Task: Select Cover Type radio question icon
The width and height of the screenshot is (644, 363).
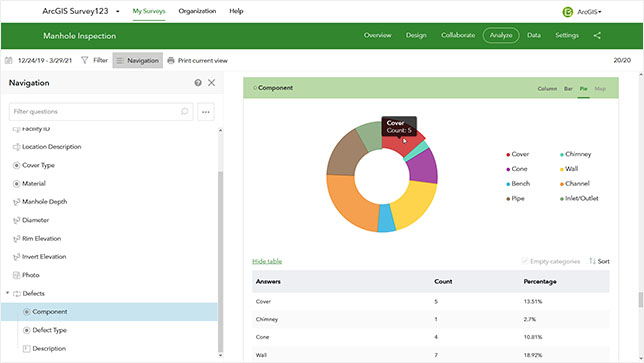Action: click(16, 165)
